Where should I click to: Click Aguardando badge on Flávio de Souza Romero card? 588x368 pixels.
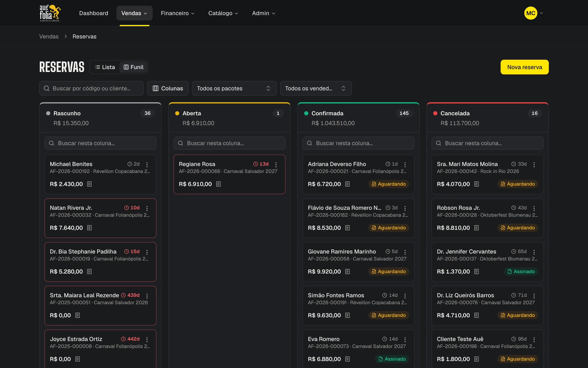click(x=389, y=228)
